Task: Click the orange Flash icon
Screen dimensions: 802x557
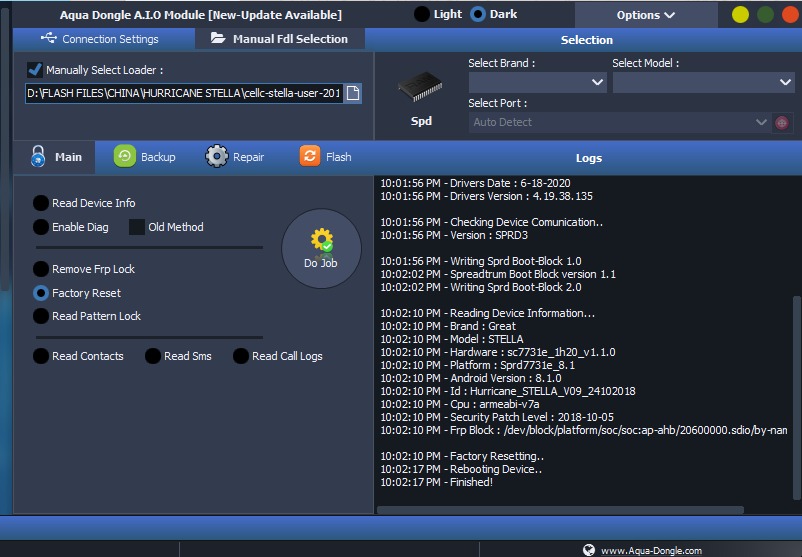Action: pos(309,156)
